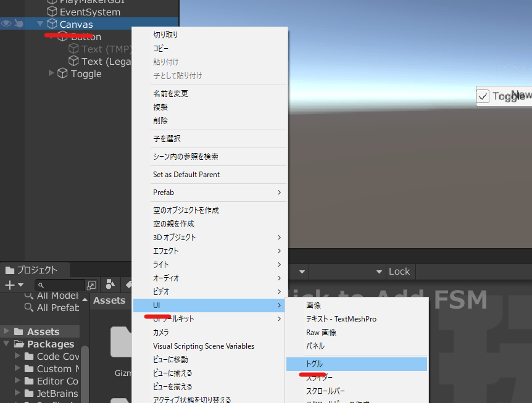Collapse the Packages folder tree
532x403 pixels.
[6, 344]
